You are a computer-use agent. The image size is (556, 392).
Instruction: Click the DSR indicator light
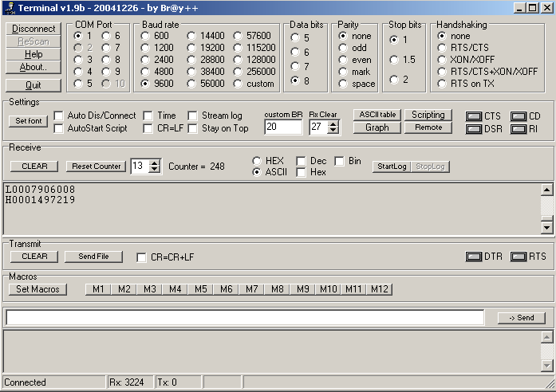(x=473, y=128)
